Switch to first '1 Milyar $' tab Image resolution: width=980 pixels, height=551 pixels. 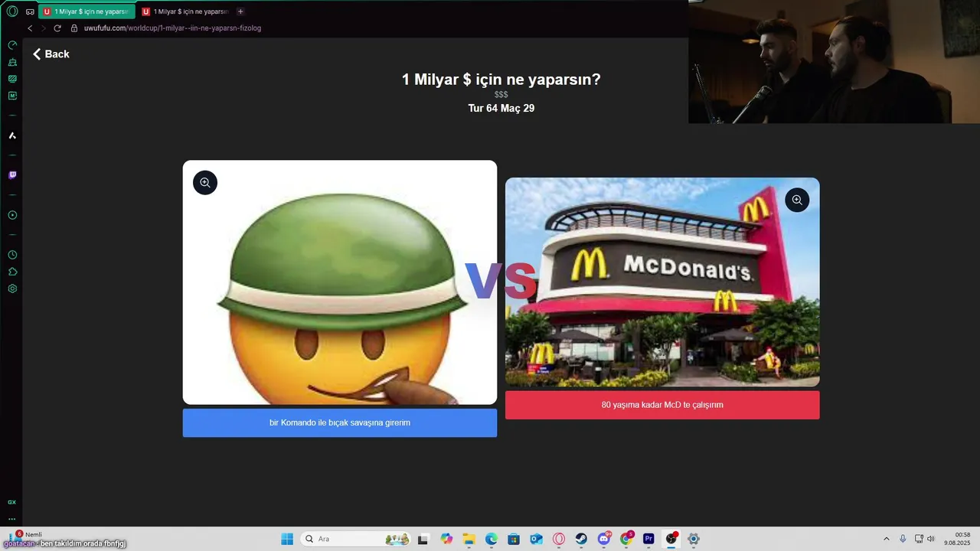click(x=87, y=11)
